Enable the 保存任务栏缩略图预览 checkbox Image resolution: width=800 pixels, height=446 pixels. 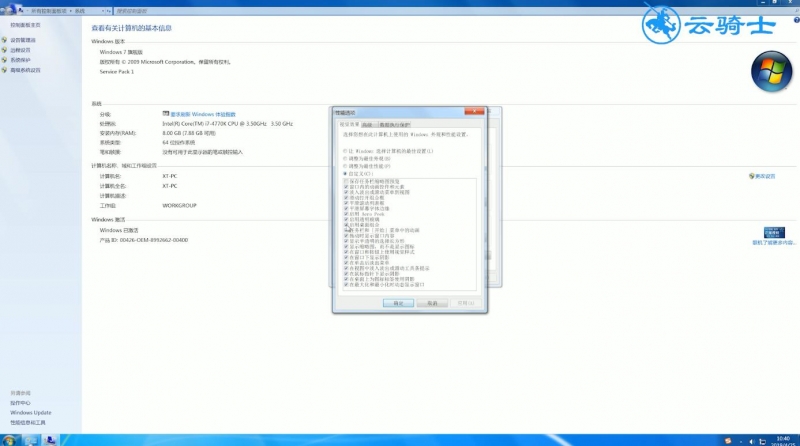[x=346, y=181]
